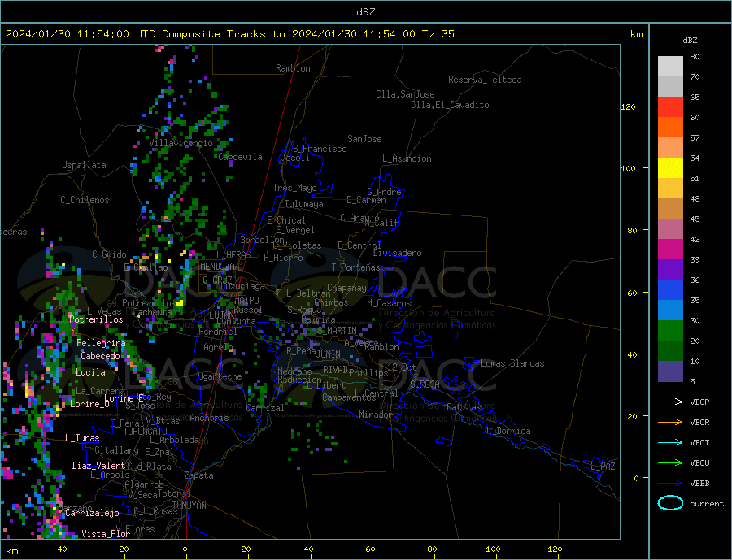Click the TUPUNGATO place label
This screenshot has height=560, width=732.
[146, 432]
